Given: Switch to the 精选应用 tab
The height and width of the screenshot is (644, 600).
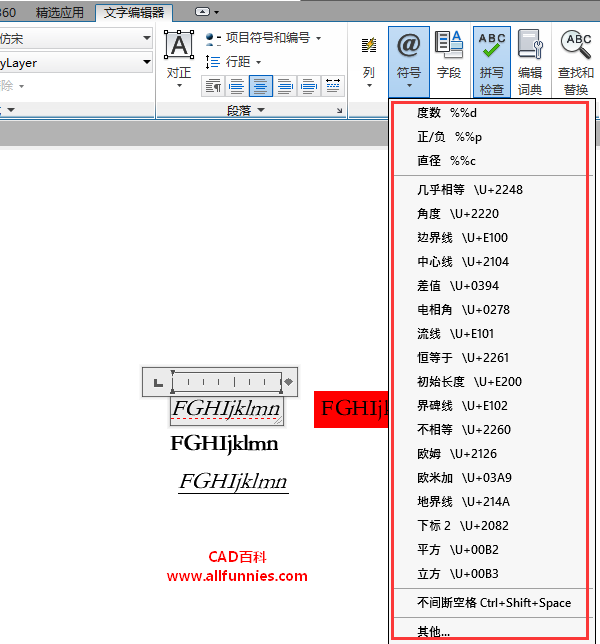Looking at the screenshot, I should (60, 13).
